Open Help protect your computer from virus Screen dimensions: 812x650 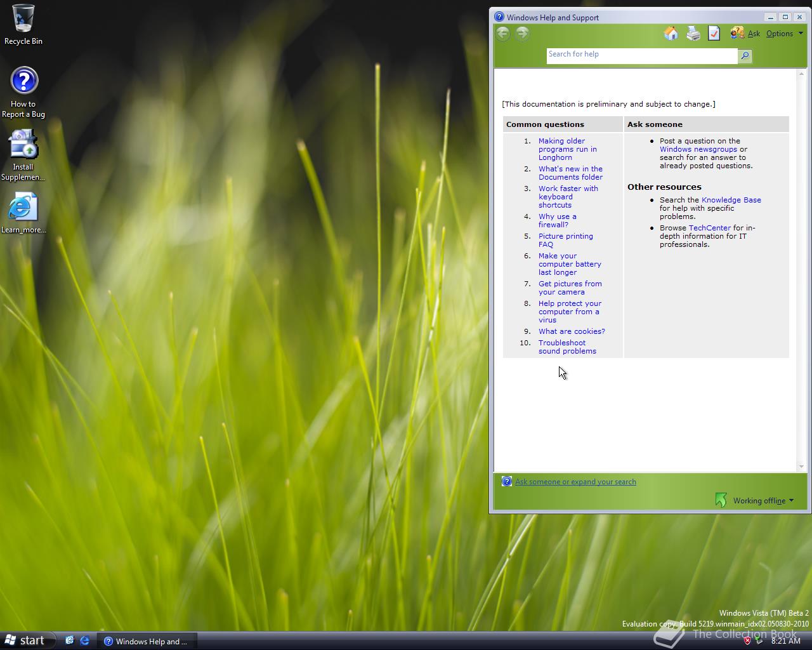pyautogui.click(x=570, y=312)
